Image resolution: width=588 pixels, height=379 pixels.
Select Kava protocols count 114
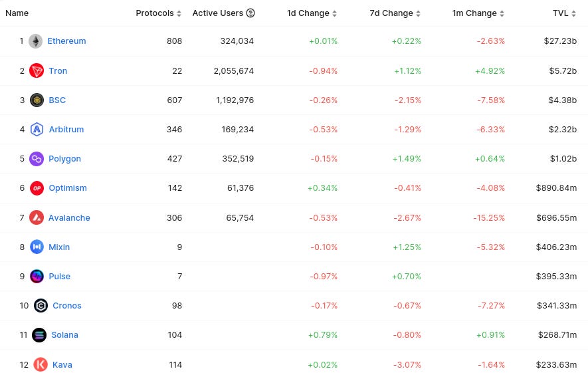tap(175, 365)
